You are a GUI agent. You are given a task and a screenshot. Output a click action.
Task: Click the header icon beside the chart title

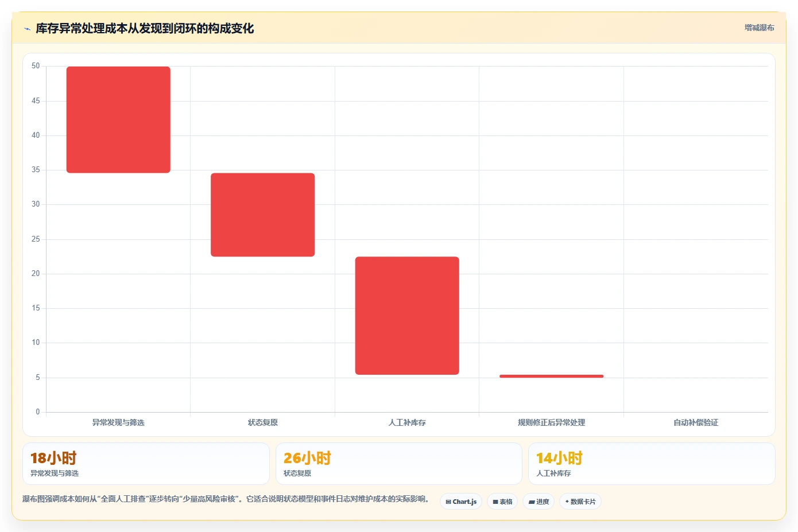tap(27, 29)
